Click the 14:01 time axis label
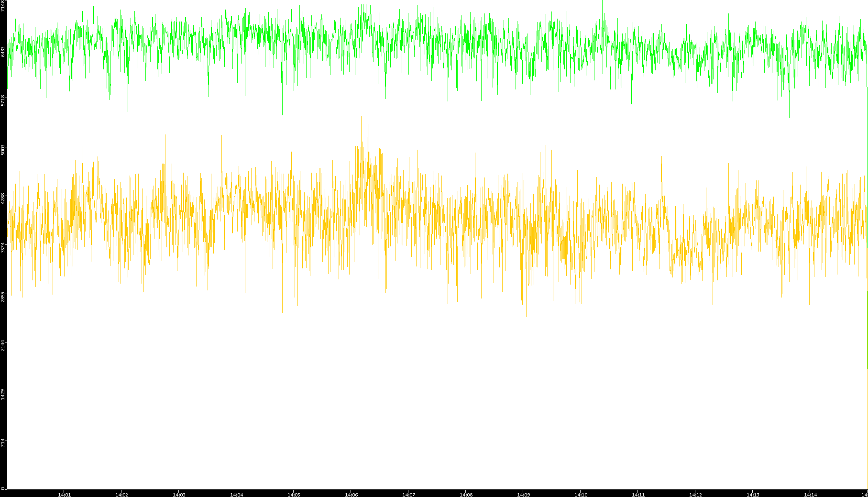Screen dimensions: 868x497 tap(64, 495)
